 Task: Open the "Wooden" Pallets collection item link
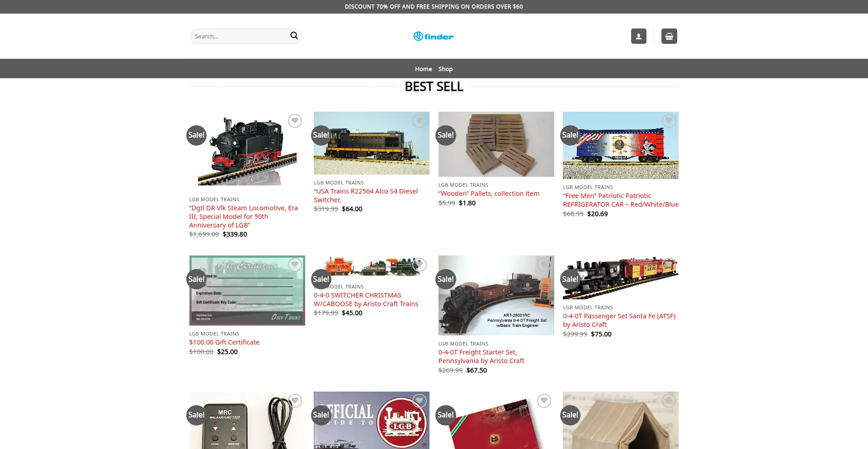click(489, 194)
